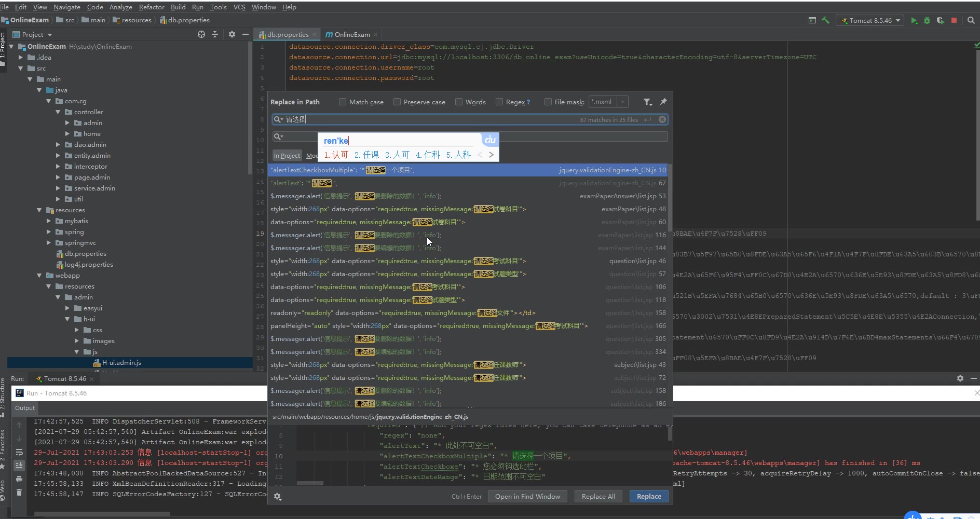Start debugging with the bug icon
Screen dimensions: 980x519
927,20
